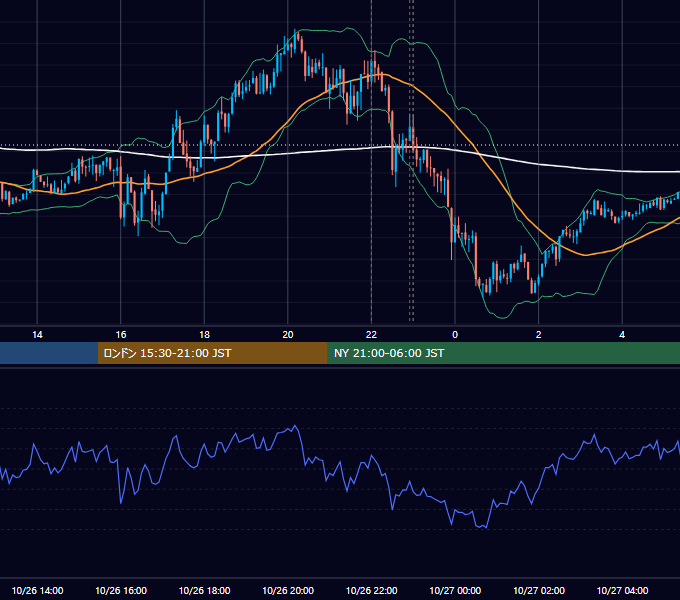
Task: Click the 20 hour axis label
Action: pos(288,335)
